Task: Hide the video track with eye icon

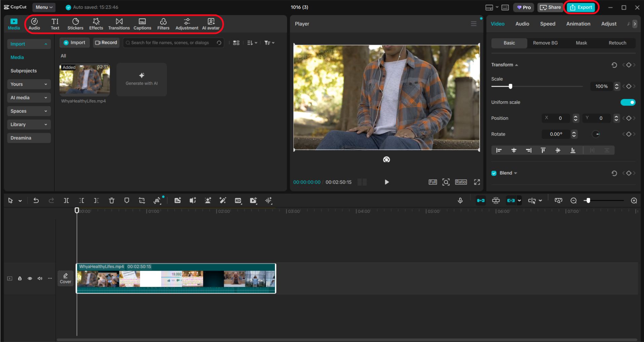Action: pyautogui.click(x=30, y=278)
